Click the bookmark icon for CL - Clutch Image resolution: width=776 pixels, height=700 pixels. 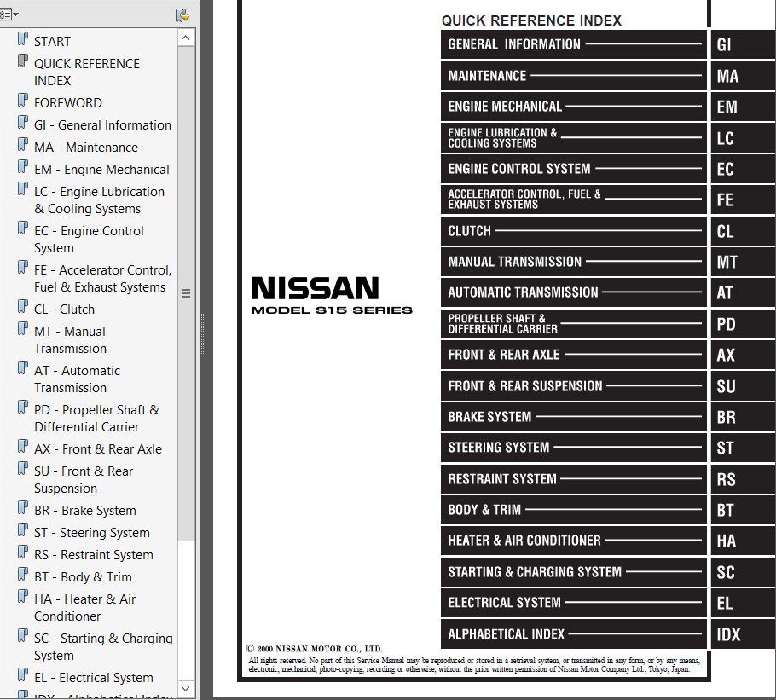pos(23,307)
